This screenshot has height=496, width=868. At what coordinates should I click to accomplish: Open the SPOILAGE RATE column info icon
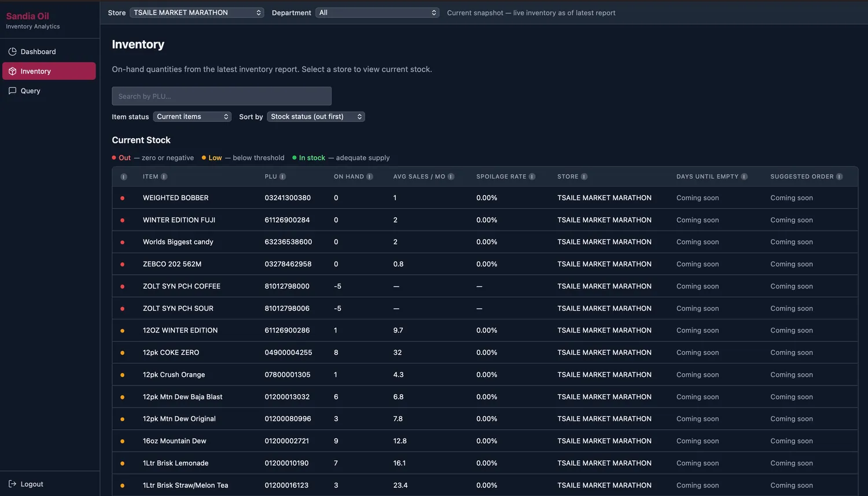(x=532, y=177)
